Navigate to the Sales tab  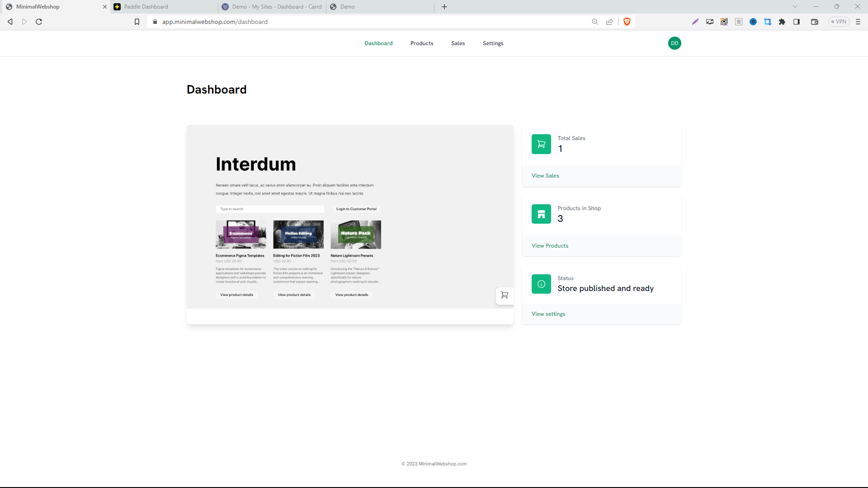tap(458, 43)
